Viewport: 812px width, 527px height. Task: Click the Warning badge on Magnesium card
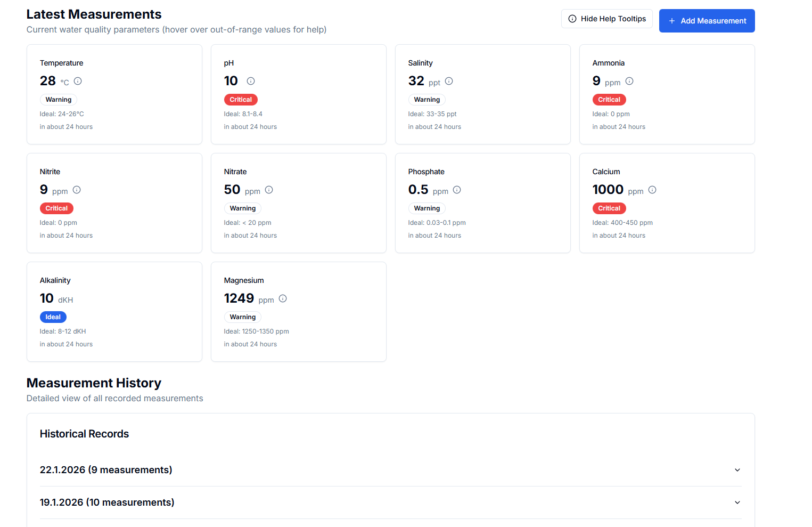click(x=243, y=317)
